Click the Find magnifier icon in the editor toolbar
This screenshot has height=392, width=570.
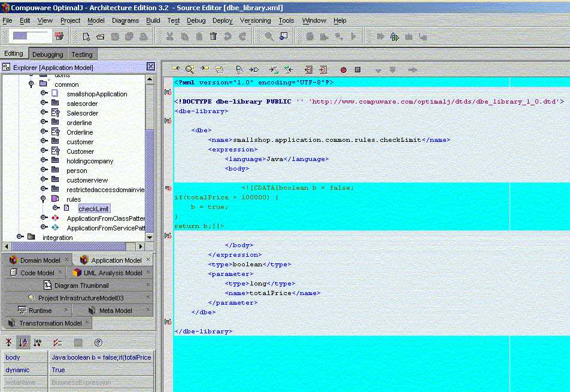click(190, 69)
